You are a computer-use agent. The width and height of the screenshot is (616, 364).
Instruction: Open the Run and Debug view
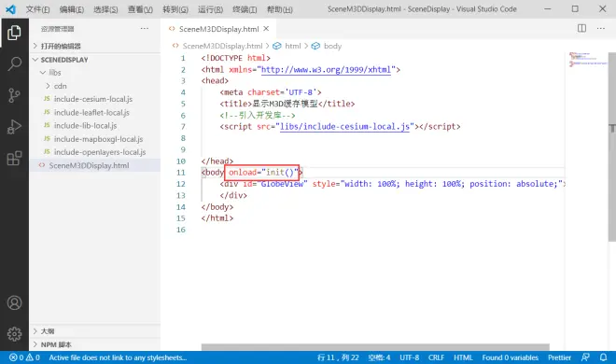[x=14, y=127]
